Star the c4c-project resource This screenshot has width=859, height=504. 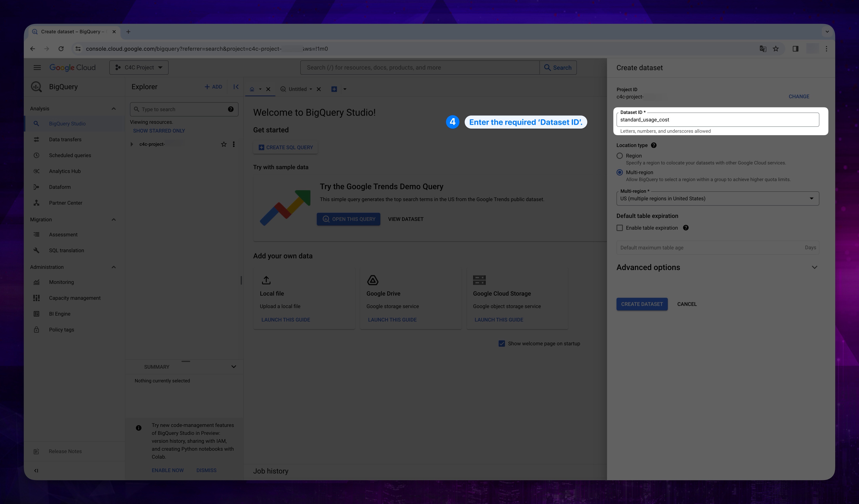click(x=224, y=144)
